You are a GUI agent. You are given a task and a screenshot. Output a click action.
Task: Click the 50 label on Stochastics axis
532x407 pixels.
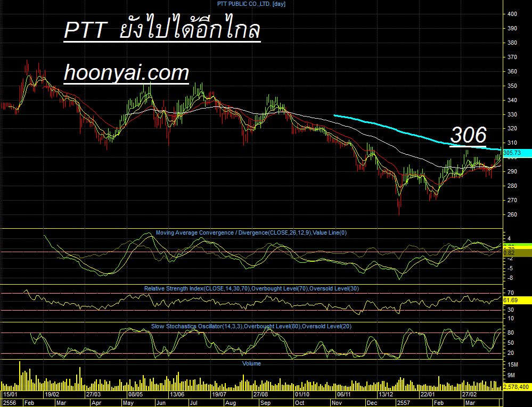[x=511, y=343]
